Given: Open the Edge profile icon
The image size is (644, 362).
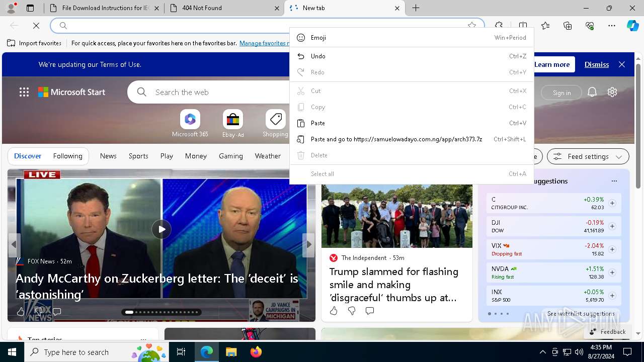Looking at the screenshot, I should (x=11, y=8).
